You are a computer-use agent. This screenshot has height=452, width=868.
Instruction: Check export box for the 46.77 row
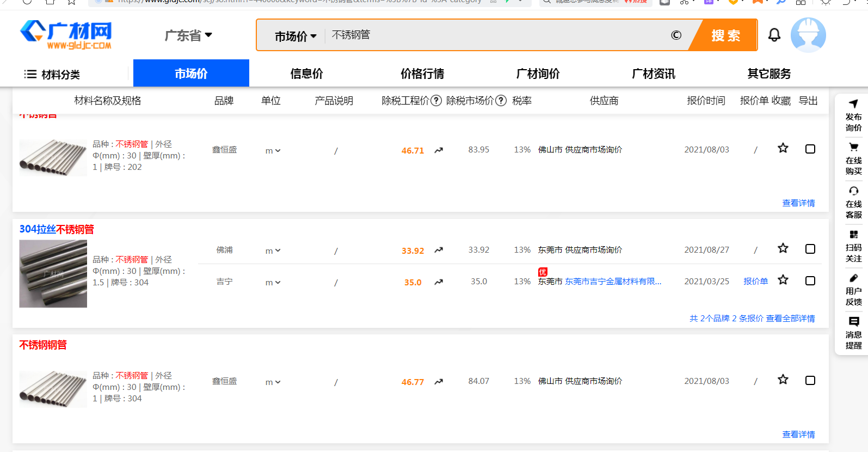coord(810,380)
